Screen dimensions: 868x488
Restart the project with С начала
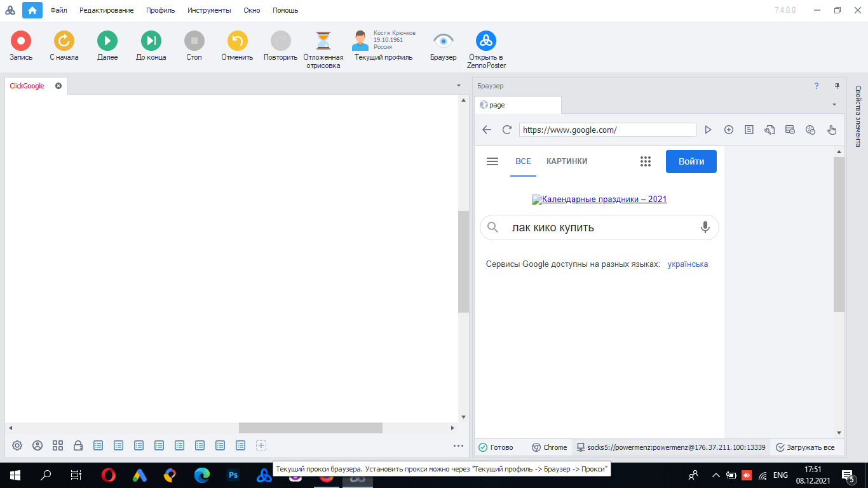(x=64, y=41)
